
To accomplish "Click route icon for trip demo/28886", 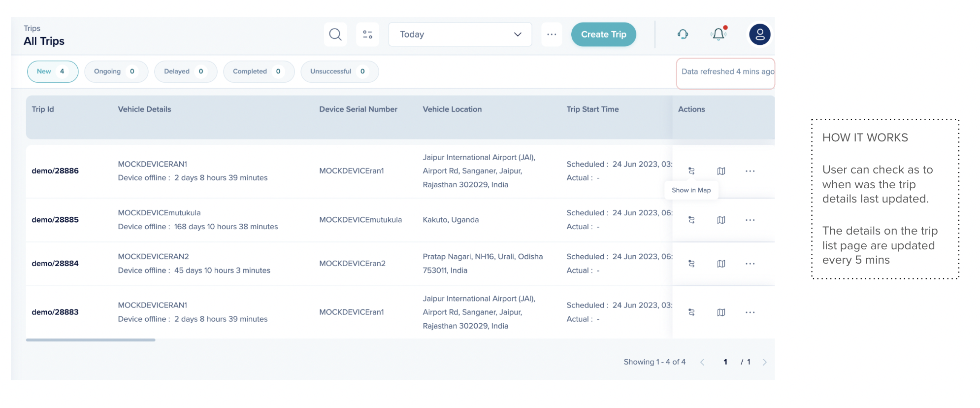I will click(x=691, y=171).
